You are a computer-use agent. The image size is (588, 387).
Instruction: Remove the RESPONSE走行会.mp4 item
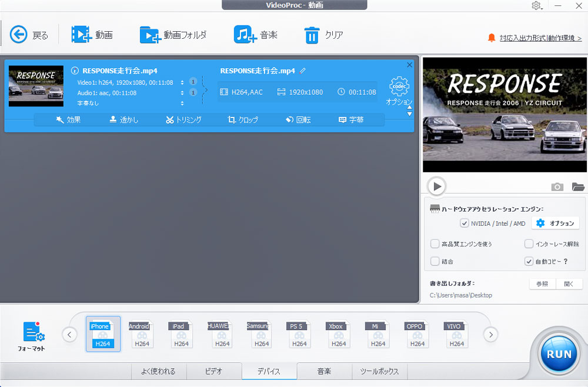[x=409, y=65]
